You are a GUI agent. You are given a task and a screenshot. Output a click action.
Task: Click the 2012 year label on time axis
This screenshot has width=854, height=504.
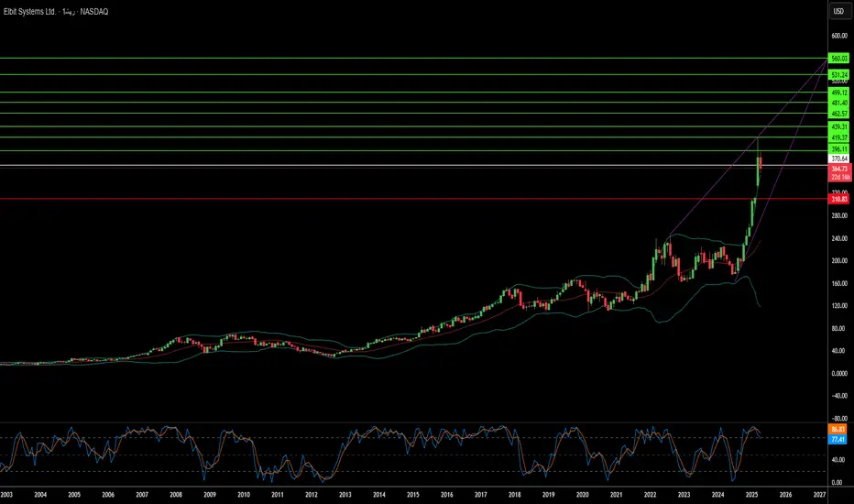pos(311,495)
